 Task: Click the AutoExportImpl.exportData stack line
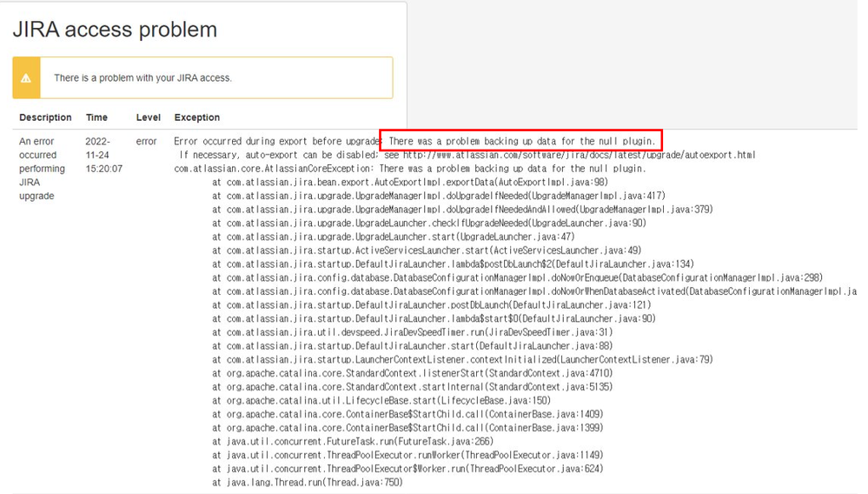410,182
